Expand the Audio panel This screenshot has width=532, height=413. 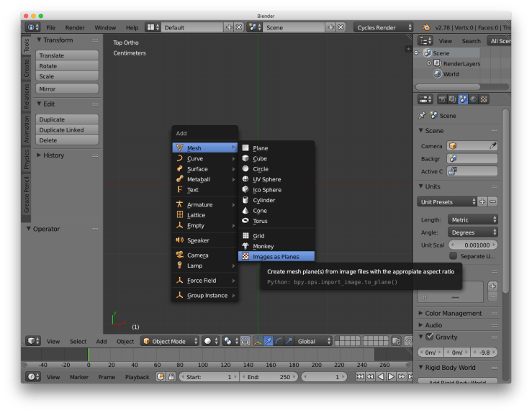[x=421, y=325]
